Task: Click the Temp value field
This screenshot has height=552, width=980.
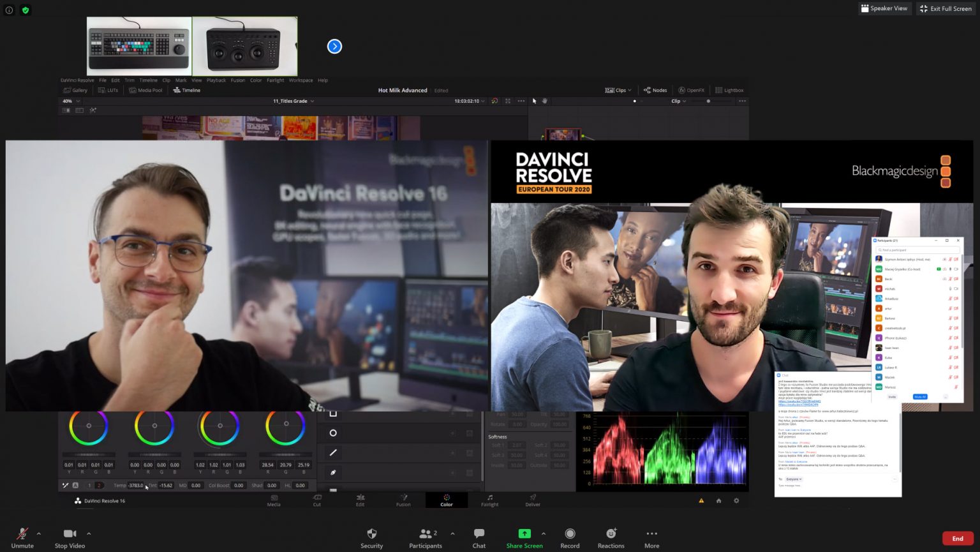Action: point(136,486)
